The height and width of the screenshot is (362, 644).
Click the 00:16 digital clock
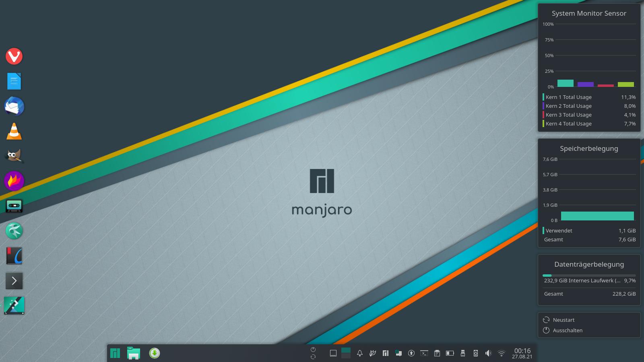(x=522, y=351)
